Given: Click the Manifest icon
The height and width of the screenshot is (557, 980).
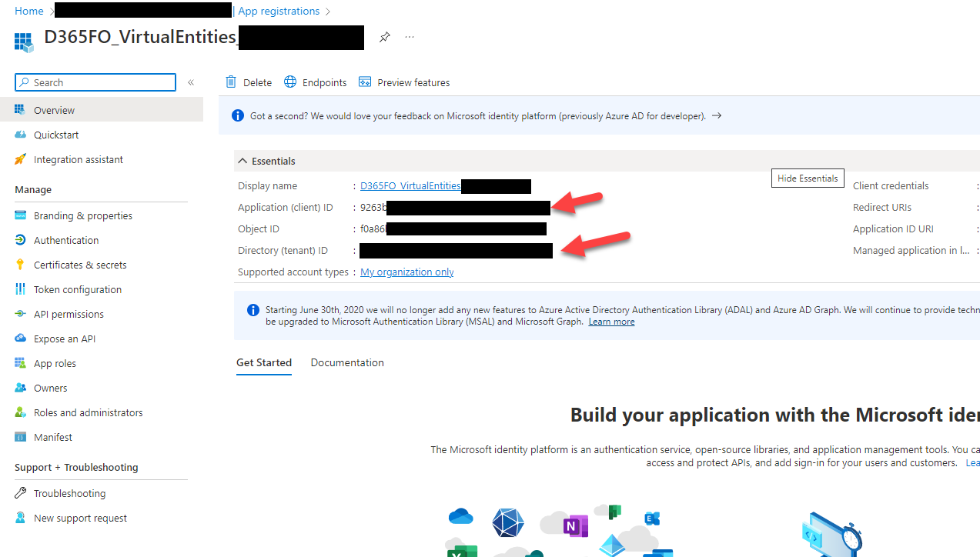Looking at the screenshot, I should coord(20,437).
